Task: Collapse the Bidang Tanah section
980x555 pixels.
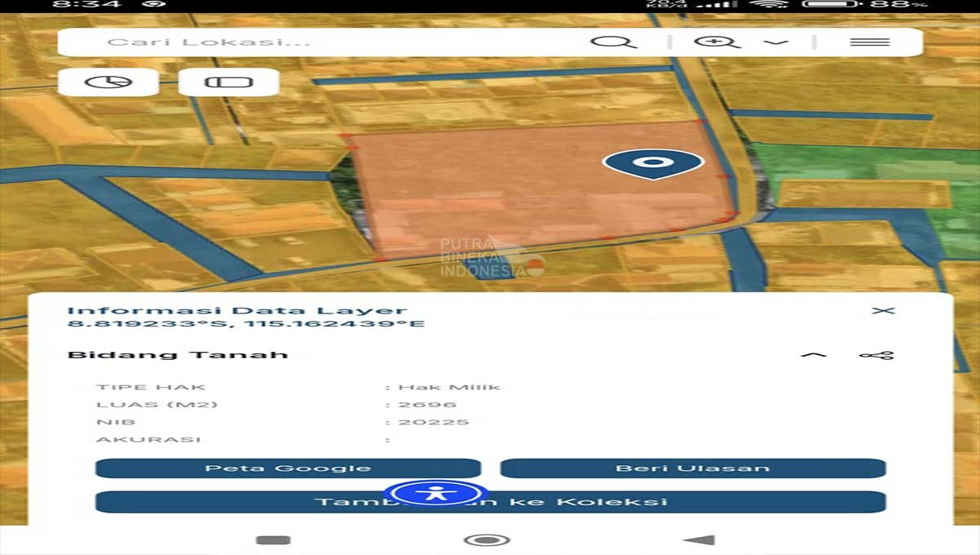Action: click(x=813, y=355)
